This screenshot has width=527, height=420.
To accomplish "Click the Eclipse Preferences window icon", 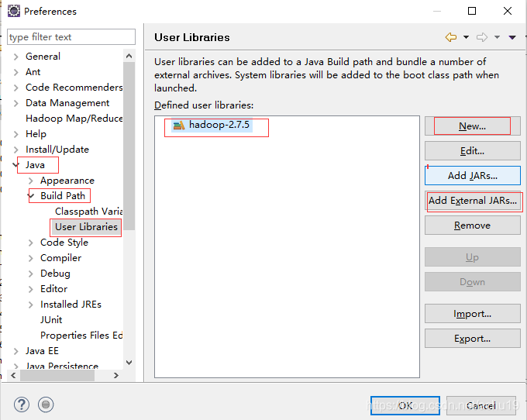I will click(14, 11).
